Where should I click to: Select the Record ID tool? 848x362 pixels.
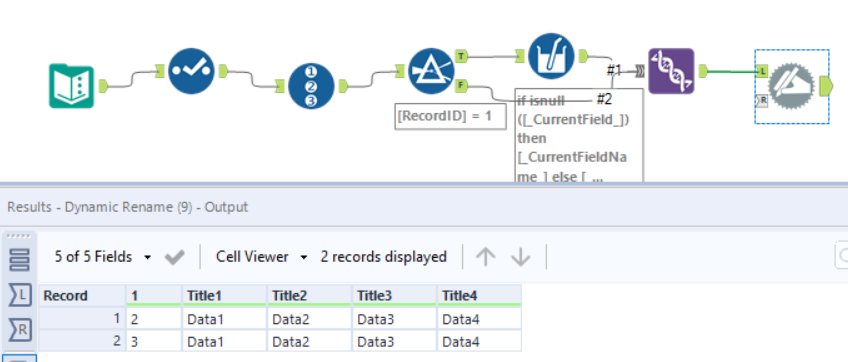pyautogui.click(x=312, y=86)
